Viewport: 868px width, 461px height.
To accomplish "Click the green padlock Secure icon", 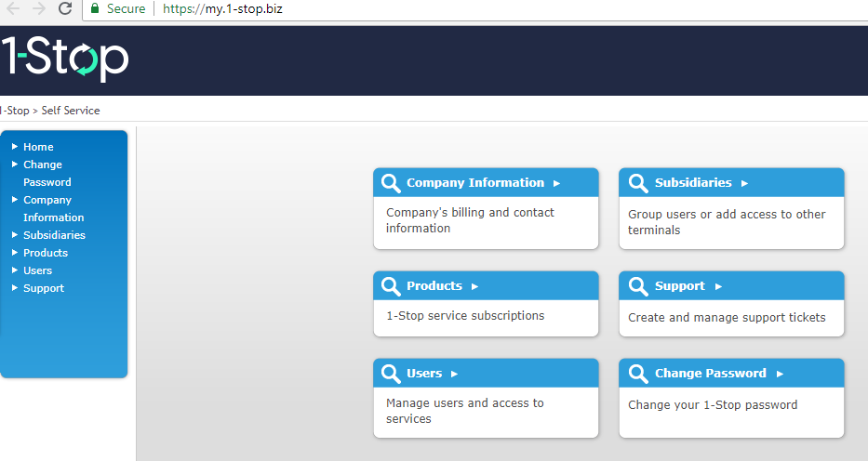I will pos(94,8).
